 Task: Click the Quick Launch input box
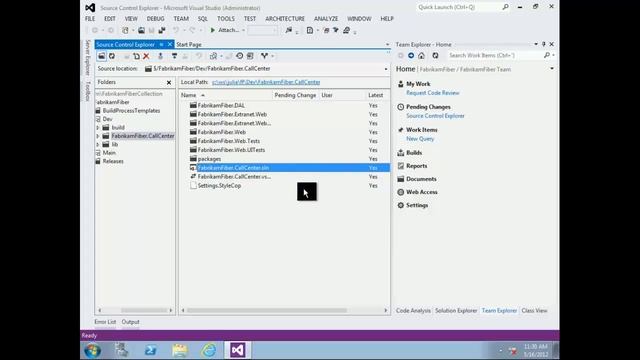point(458,7)
